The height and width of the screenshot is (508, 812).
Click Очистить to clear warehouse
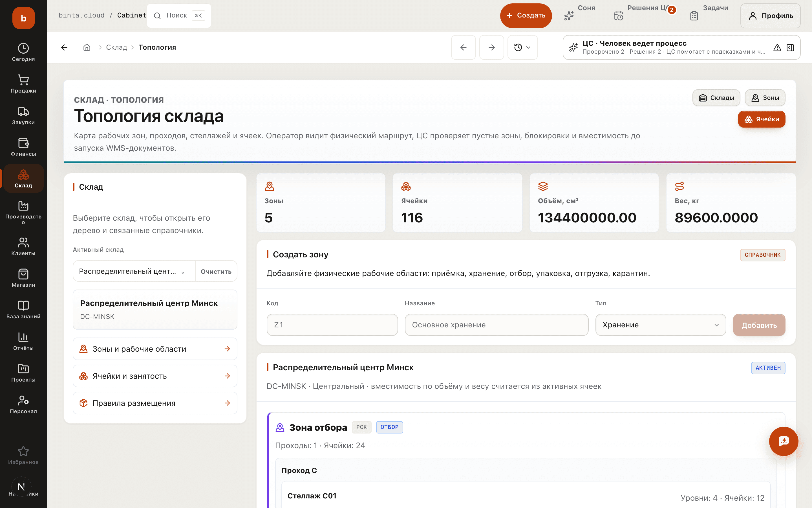216,271
